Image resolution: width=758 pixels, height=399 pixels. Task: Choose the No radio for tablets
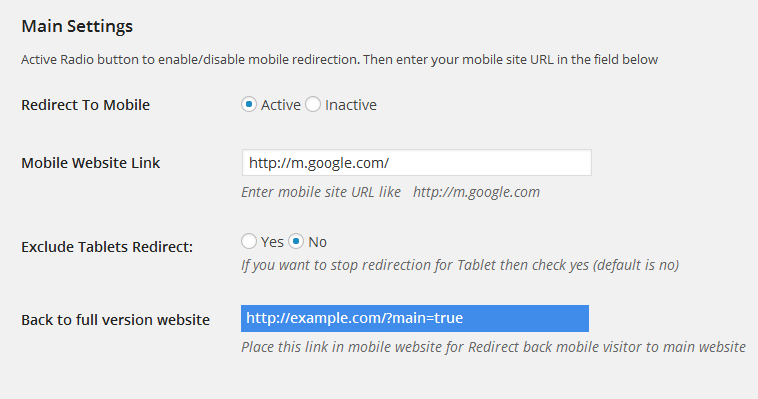click(296, 241)
